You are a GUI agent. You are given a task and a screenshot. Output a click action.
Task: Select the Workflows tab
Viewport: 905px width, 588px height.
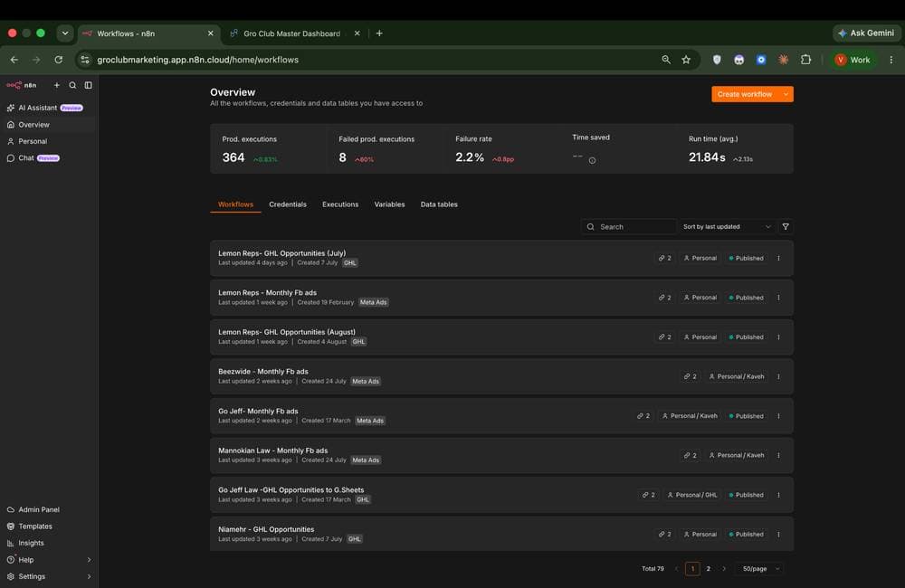pos(235,204)
